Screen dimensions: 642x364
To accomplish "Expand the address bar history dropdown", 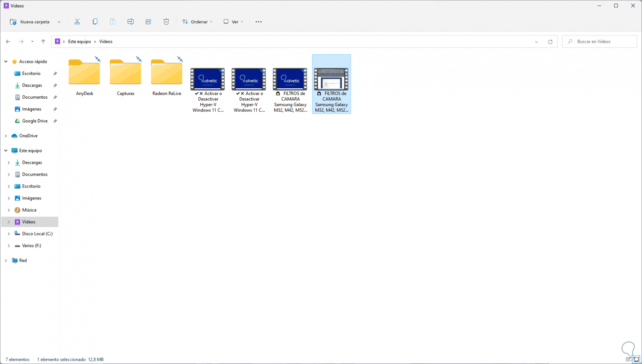I will [x=537, y=42].
